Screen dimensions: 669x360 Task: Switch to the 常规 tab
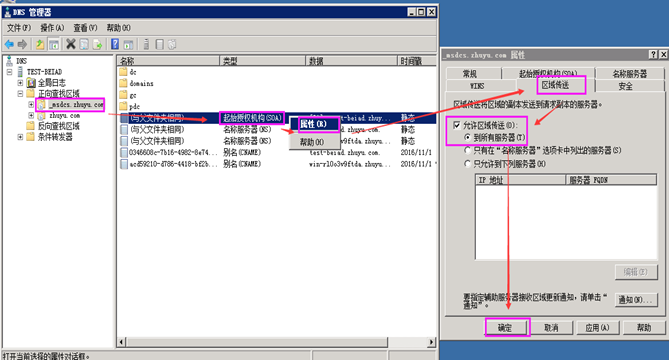tap(470, 73)
